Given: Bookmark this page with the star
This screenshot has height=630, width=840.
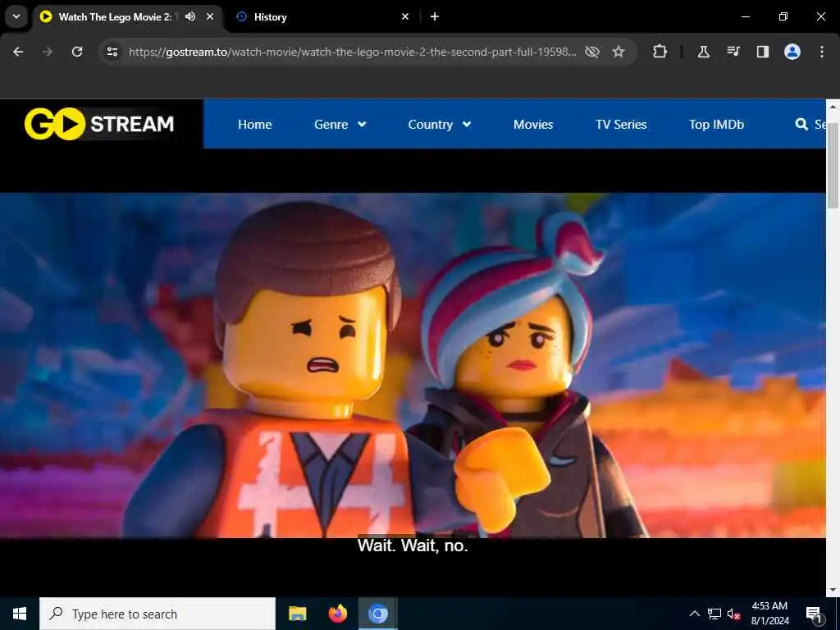Looking at the screenshot, I should (x=619, y=52).
